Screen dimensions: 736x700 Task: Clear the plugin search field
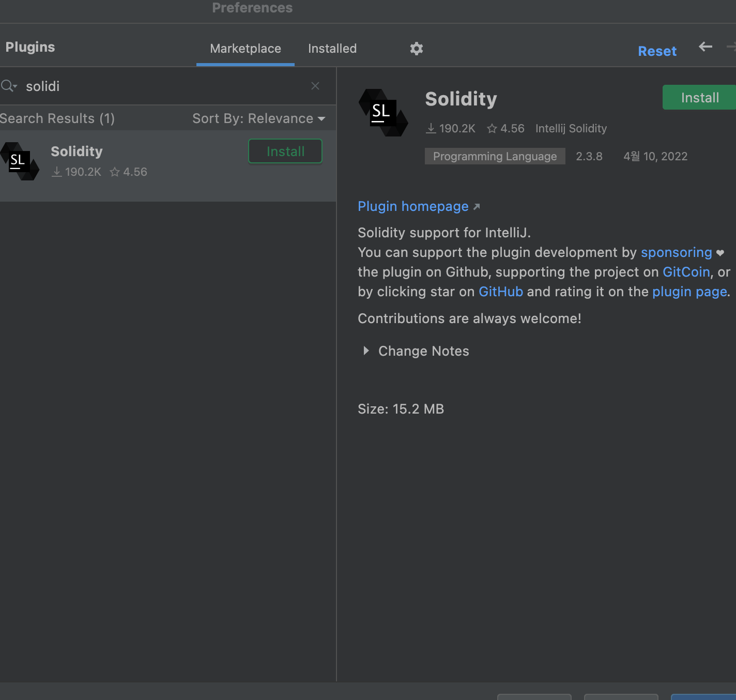315,86
